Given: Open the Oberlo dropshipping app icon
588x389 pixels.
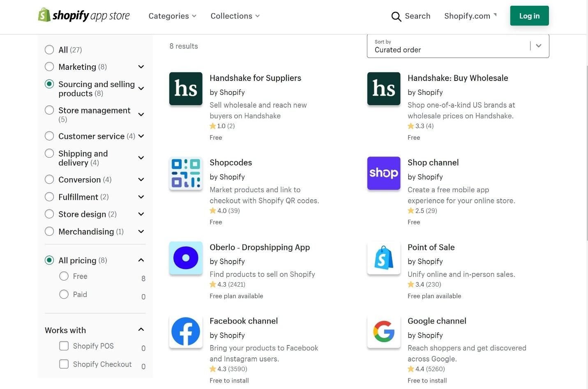Looking at the screenshot, I should tap(186, 258).
